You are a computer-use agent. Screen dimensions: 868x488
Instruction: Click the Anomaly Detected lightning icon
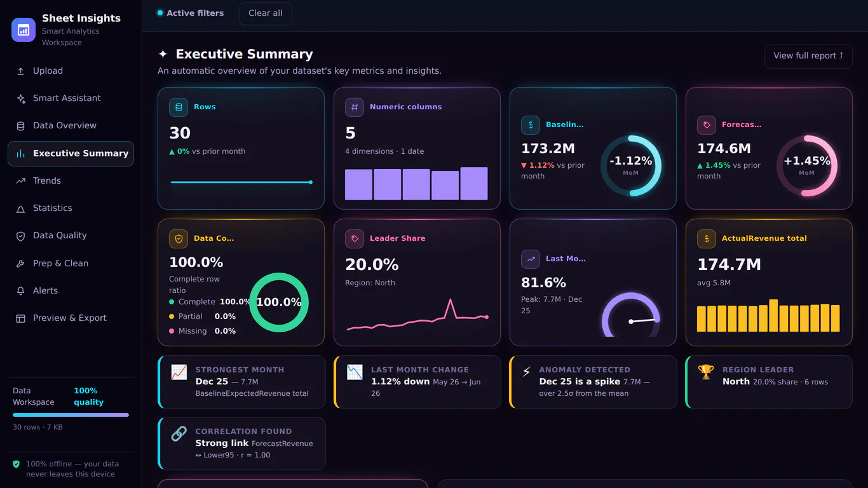coord(526,372)
